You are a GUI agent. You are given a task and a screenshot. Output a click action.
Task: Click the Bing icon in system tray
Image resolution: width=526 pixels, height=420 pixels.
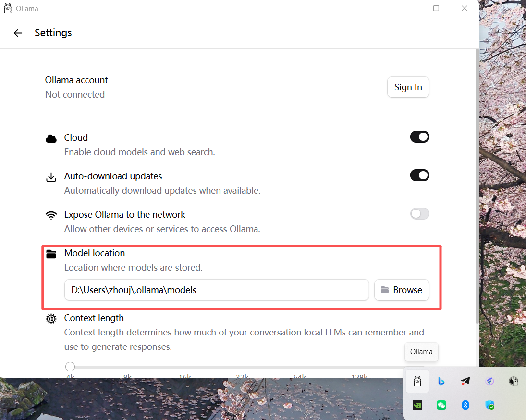pyautogui.click(x=441, y=382)
